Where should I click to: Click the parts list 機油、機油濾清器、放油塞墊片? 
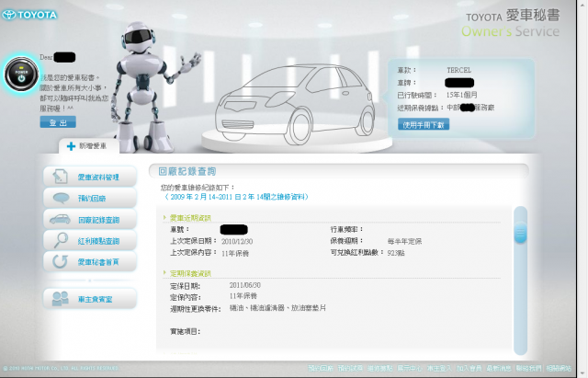tap(277, 308)
